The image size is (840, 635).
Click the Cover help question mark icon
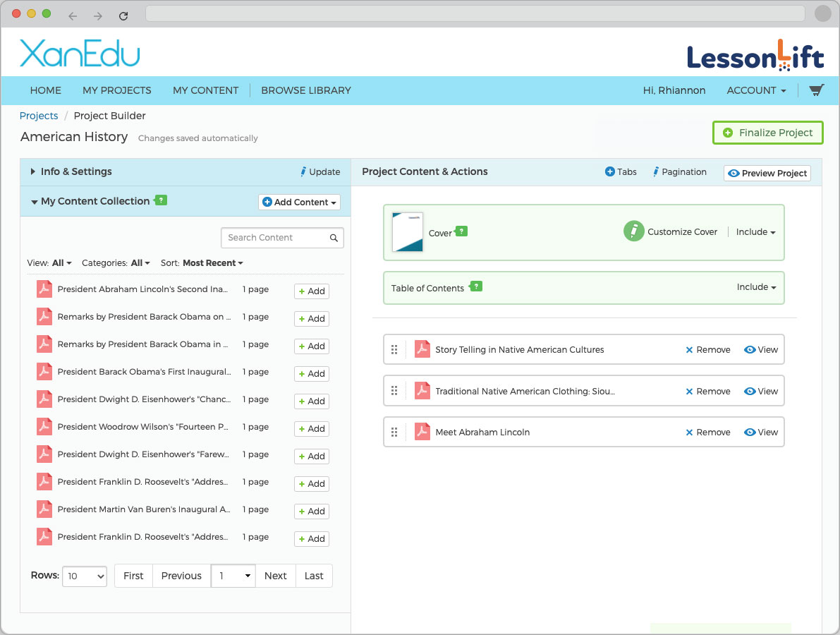462,231
